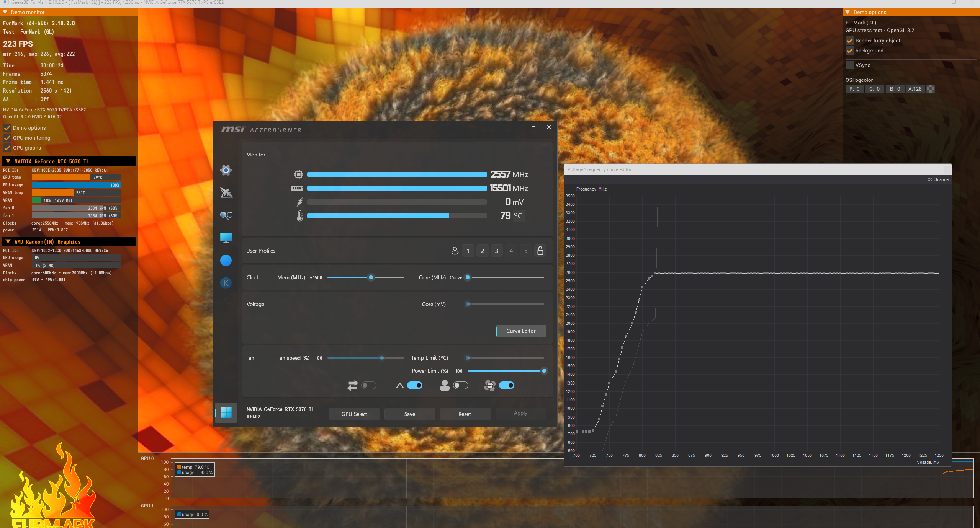The width and height of the screenshot is (980, 528).
Task: Uncheck the background checkbox
Action: pos(849,51)
